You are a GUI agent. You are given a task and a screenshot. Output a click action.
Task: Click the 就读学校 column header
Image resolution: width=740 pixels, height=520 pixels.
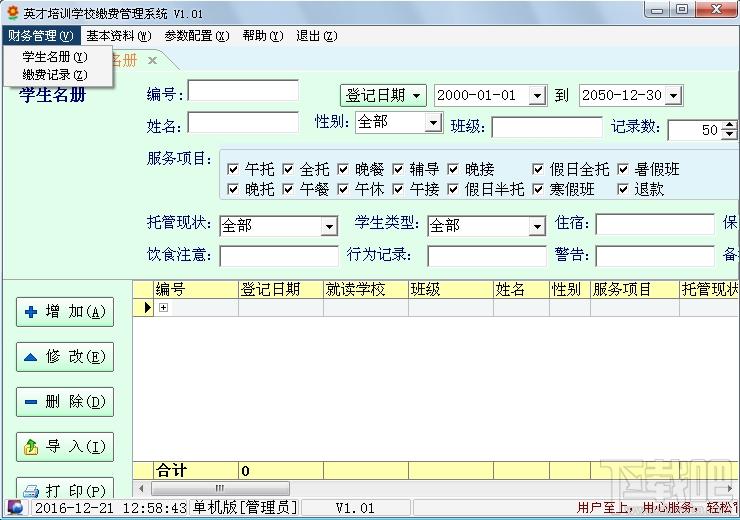(366, 289)
